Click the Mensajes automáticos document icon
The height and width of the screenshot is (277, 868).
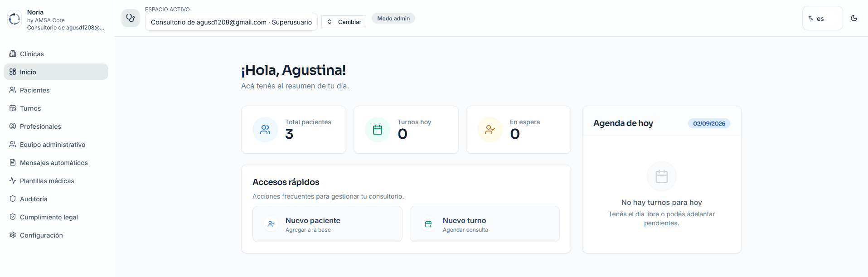click(13, 162)
